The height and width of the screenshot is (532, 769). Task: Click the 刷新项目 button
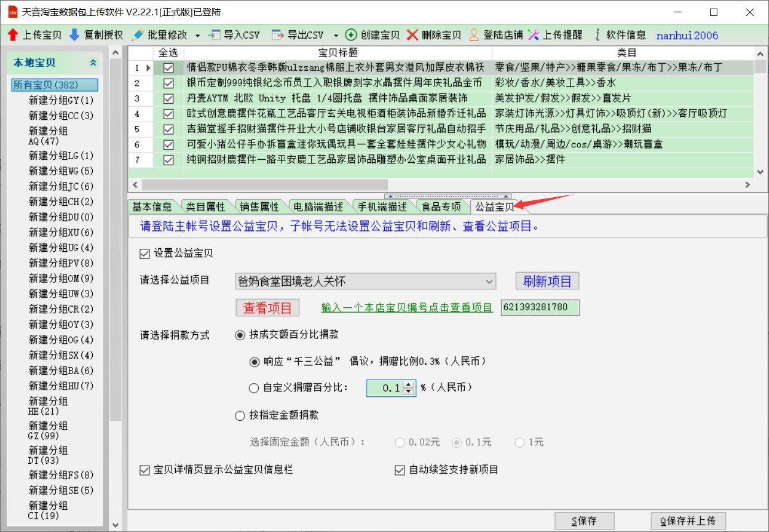(547, 281)
